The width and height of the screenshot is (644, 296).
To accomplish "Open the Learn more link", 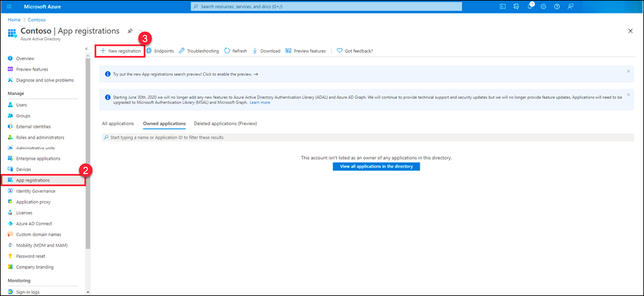I will pyautogui.click(x=260, y=103).
